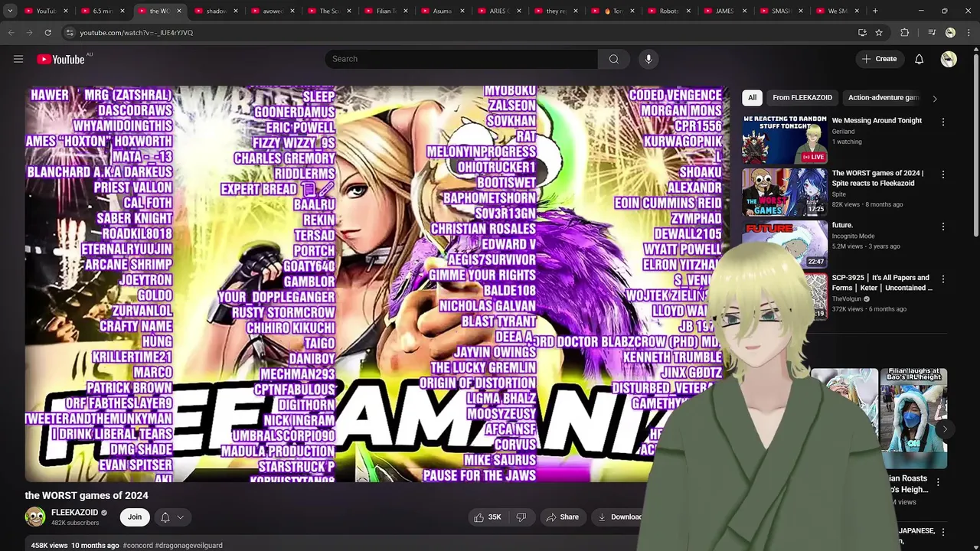
Task: Select the 'Action-adventure' filter chip
Action: (884, 98)
